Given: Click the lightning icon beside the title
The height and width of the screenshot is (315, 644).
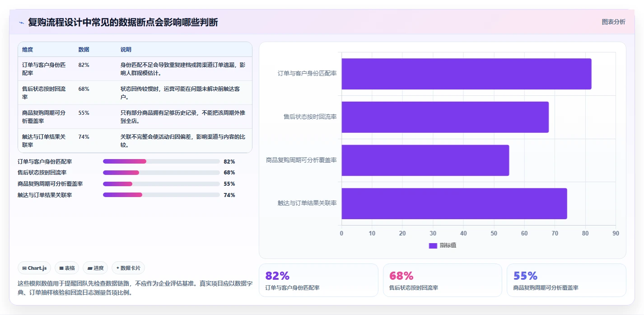Looking at the screenshot, I should tap(21, 22).
